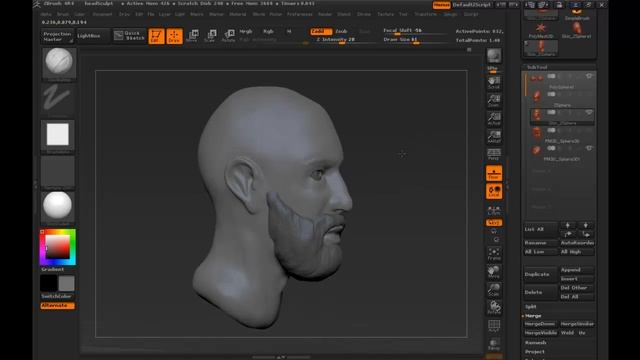The height and width of the screenshot is (360, 640).
Task: Click the Rotate view icon in right shelf
Action: pyautogui.click(x=494, y=308)
